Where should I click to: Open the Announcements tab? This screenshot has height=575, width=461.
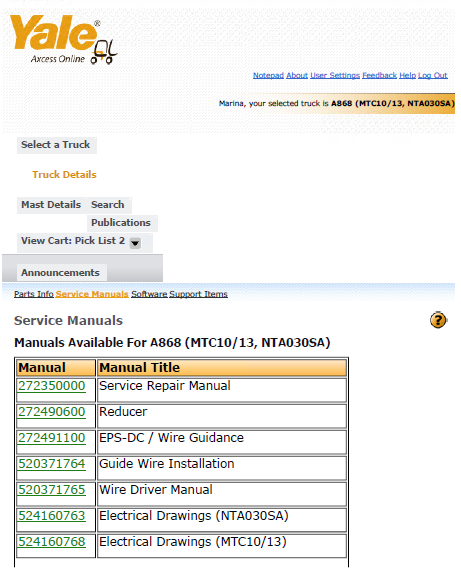(60, 272)
